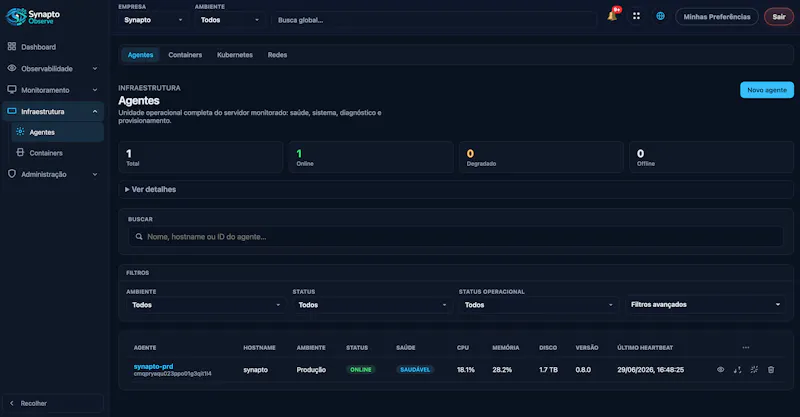Expand Filtros avançados
Screen dimensions: 800x417
pyautogui.click(x=706, y=305)
